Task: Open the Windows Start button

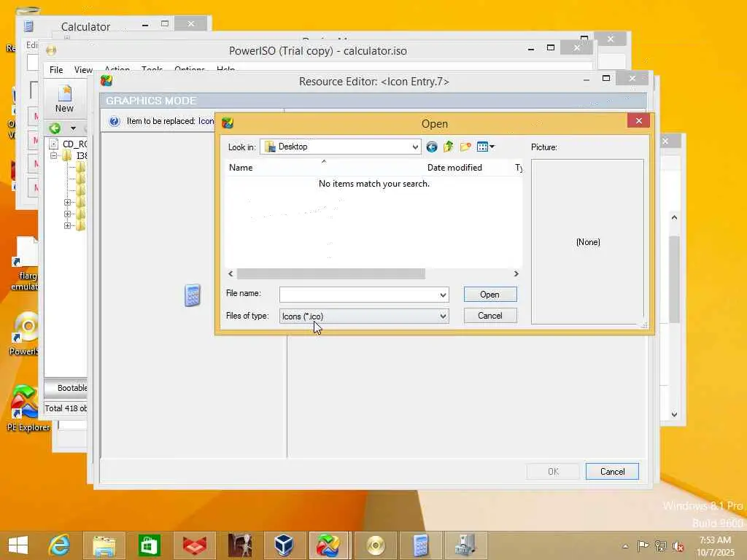Action: [x=18, y=545]
